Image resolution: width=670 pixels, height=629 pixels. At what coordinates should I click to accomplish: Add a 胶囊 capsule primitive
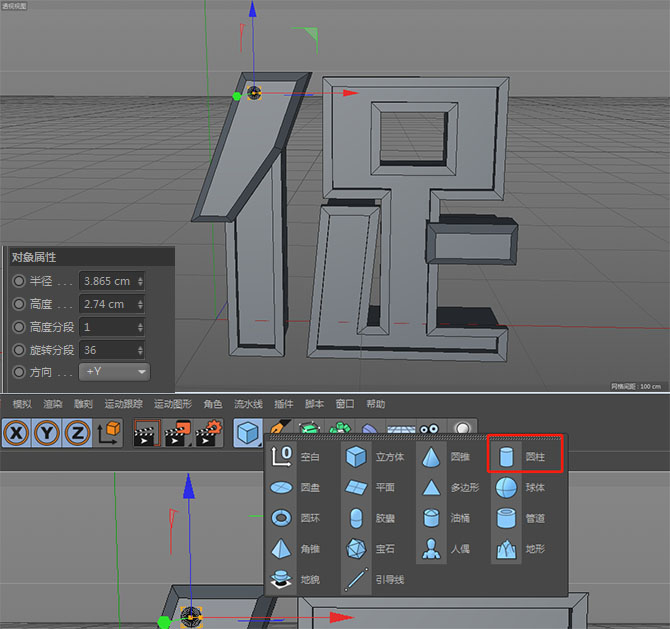tap(371, 518)
